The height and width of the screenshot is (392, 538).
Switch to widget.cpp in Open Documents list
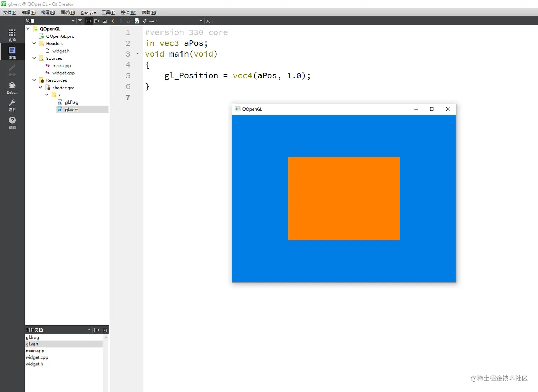tap(37, 357)
